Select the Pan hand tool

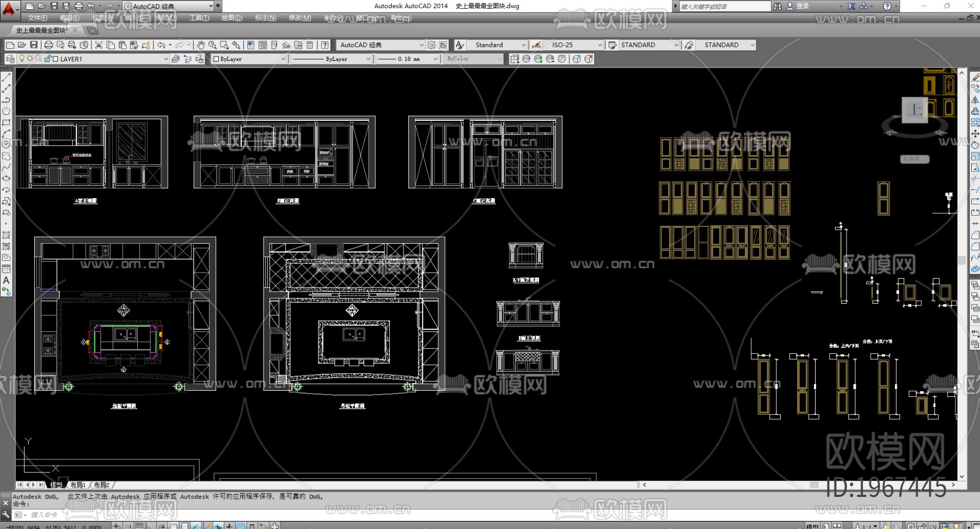point(200,45)
